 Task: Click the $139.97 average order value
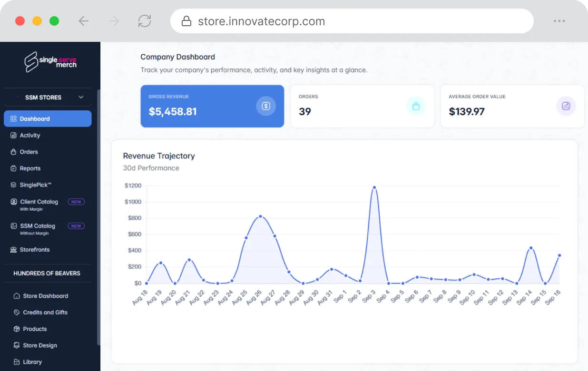coord(467,112)
